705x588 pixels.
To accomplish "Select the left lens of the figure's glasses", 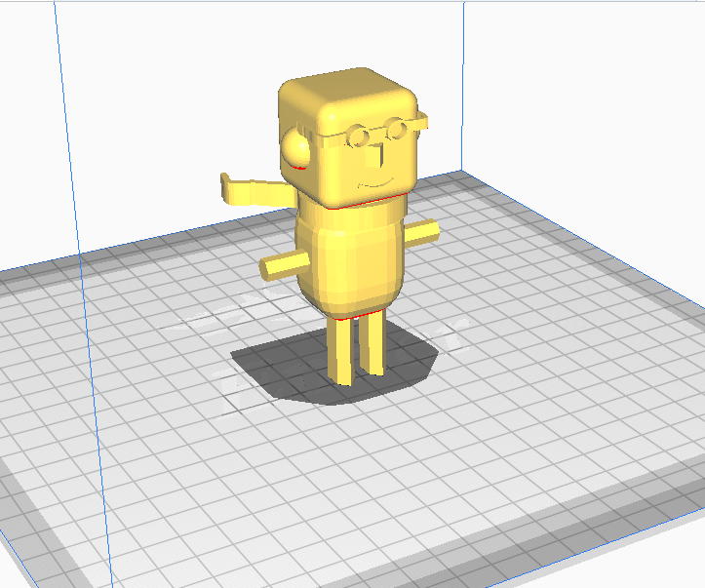I will pos(359,136).
